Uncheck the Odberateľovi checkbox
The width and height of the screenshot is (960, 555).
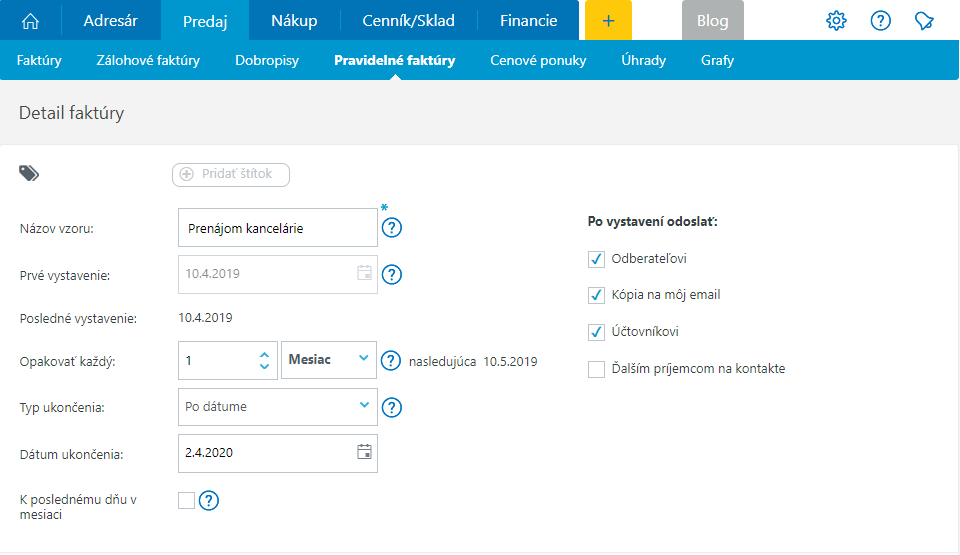(597, 259)
